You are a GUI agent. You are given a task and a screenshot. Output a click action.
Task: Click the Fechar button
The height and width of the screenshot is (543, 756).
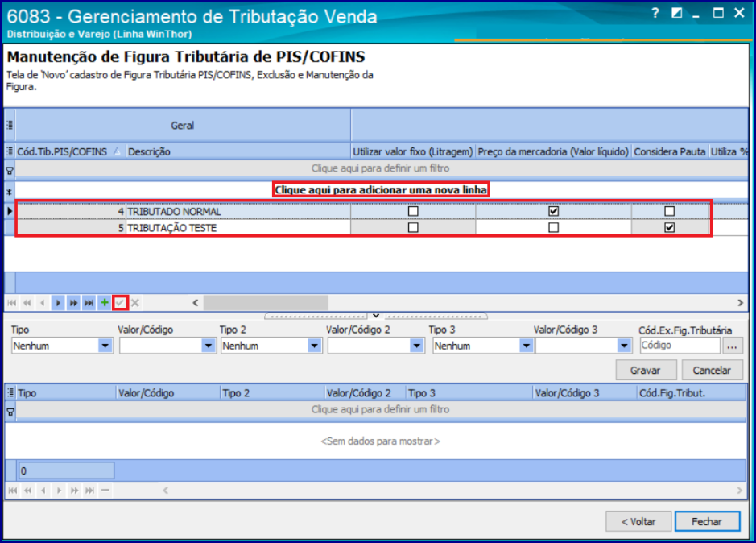pyautogui.click(x=707, y=521)
